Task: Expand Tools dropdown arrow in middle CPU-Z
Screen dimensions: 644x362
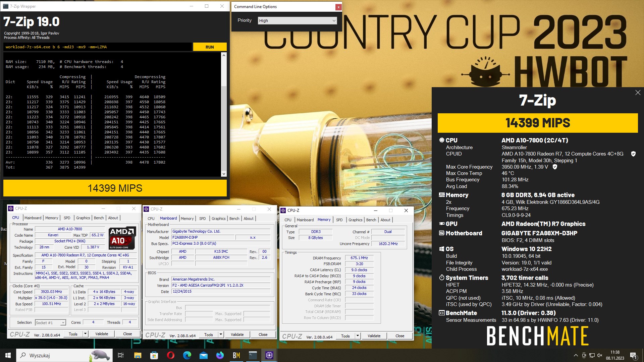Action: [x=221, y=335]
